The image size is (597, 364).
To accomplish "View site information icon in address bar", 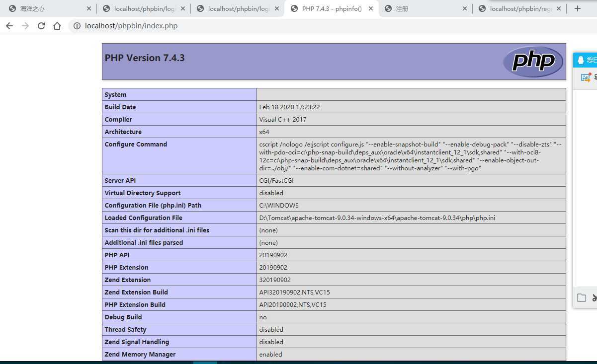I will click(x=77, y=26).
